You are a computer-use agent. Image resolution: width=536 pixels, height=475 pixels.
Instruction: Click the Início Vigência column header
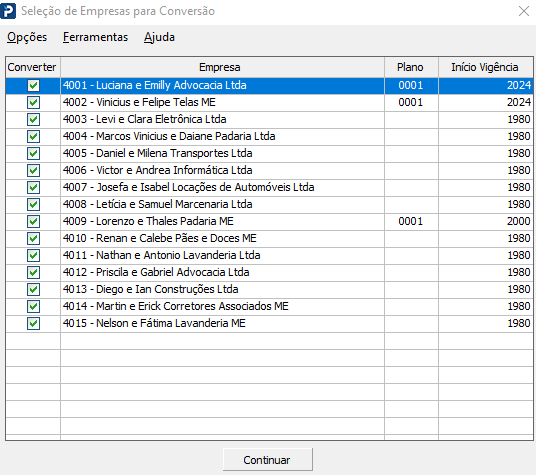tap(486, 67)
